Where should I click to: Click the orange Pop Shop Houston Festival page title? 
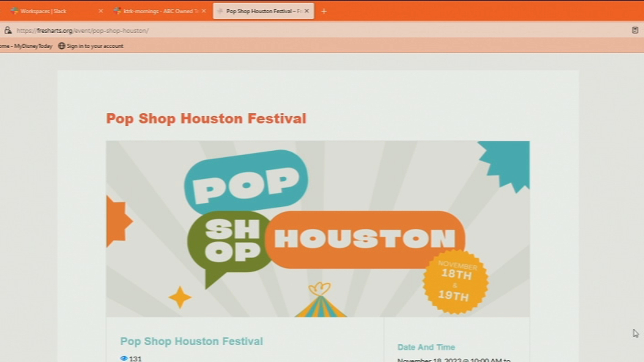206,119
